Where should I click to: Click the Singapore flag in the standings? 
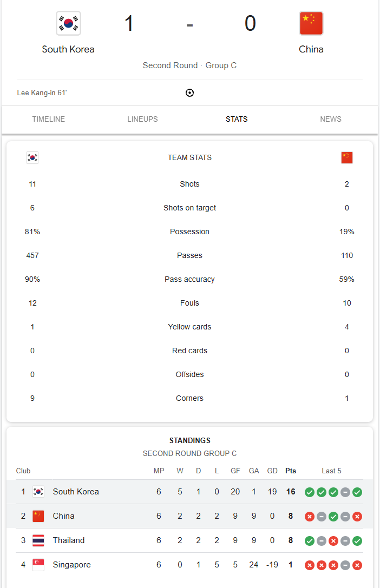(x=38, y=565)
